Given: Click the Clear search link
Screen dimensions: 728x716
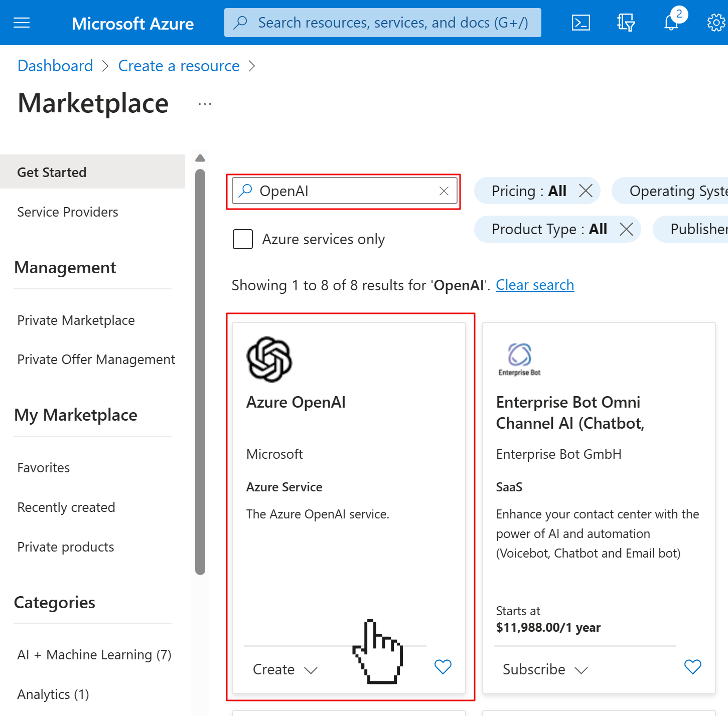Looking at the screenshot, I should pyautogui.click(x=534, y=285).
